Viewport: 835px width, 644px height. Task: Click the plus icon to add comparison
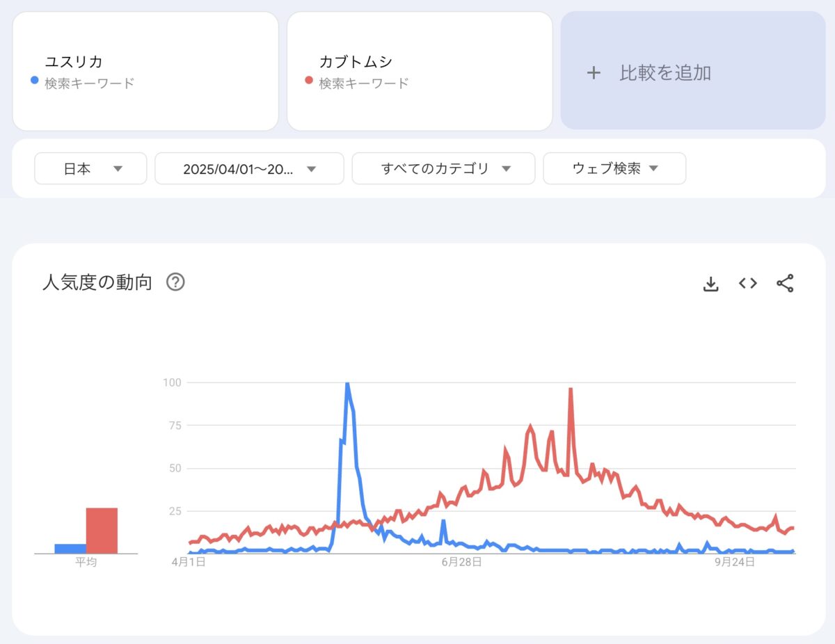[594, 72]
